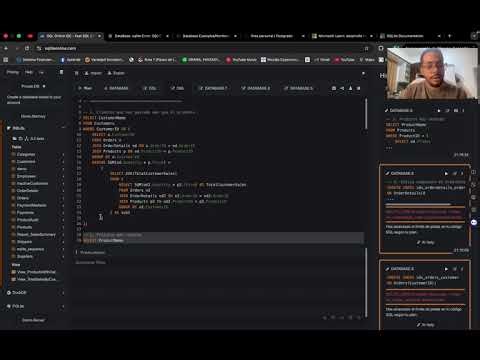Click the browser back arrow
This screenshot has height=360, width=480.
tap(6, 48)
